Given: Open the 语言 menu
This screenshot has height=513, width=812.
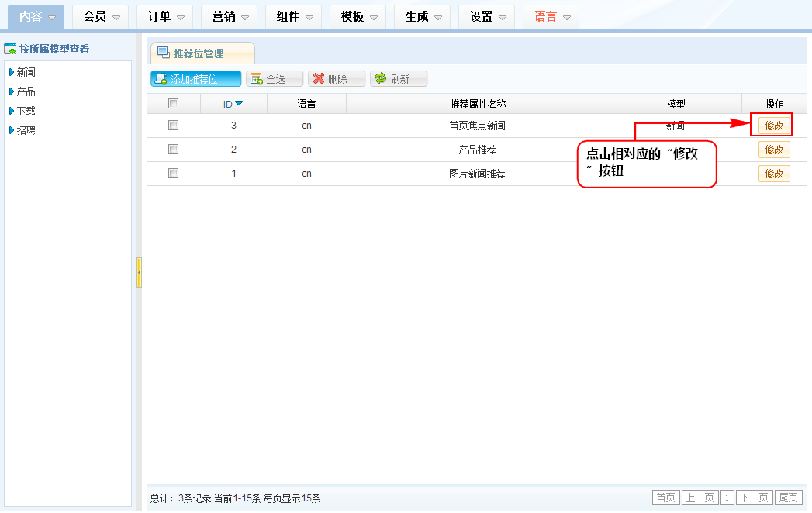Looking at the screenshot, I should coord(552,17).
